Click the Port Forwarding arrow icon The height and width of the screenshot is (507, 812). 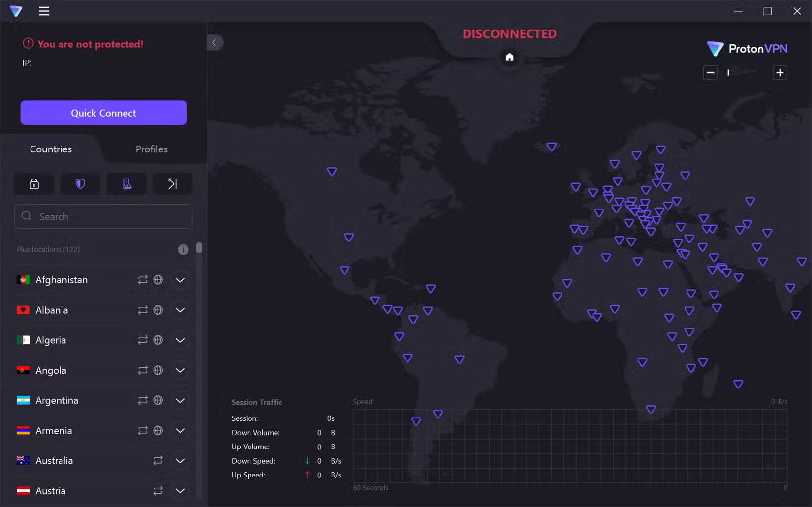[172, 184]
